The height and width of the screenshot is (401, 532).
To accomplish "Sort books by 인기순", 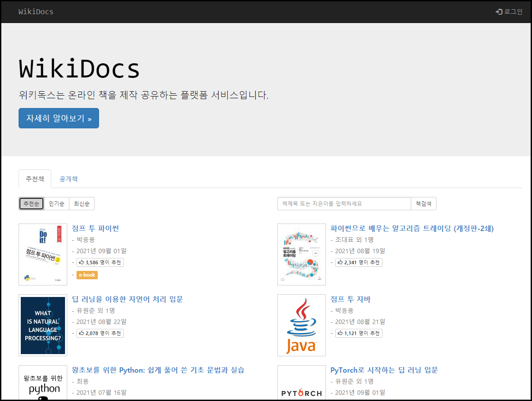I will pos(57,204).
